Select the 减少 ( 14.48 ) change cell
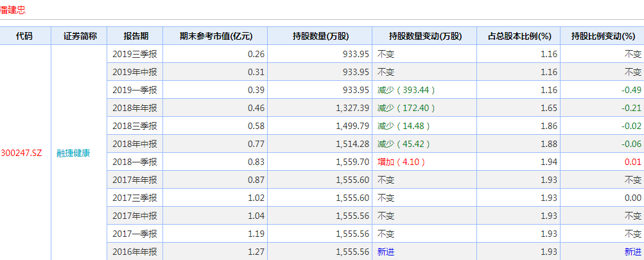The height and width of the screenshot is (260, 644). pyautogui.click(x=424, y=126)
